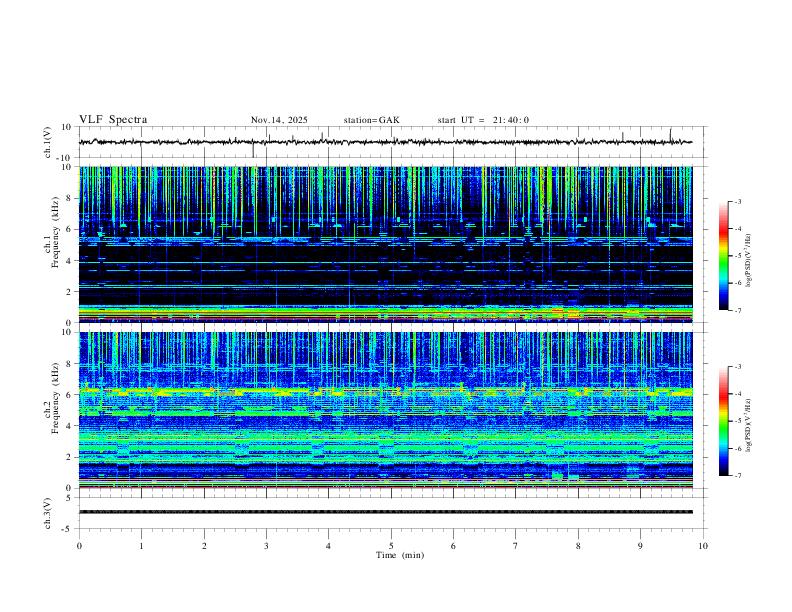Viewport: 792px width, 612px height.
Task: Click time axis tick label "1"
Action: (x=141, y=546)
